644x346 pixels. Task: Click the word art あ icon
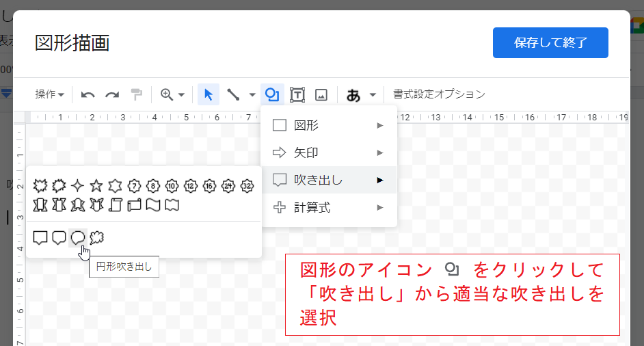pyautogui.click(x=353, y=95)
